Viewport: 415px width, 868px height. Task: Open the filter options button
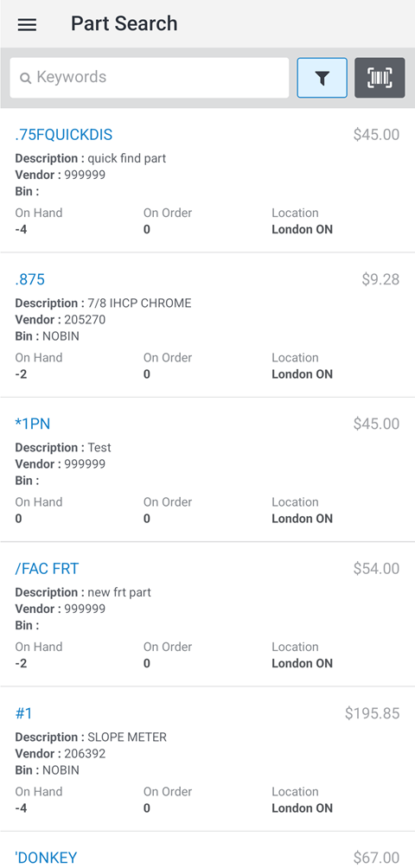point(322,78)
